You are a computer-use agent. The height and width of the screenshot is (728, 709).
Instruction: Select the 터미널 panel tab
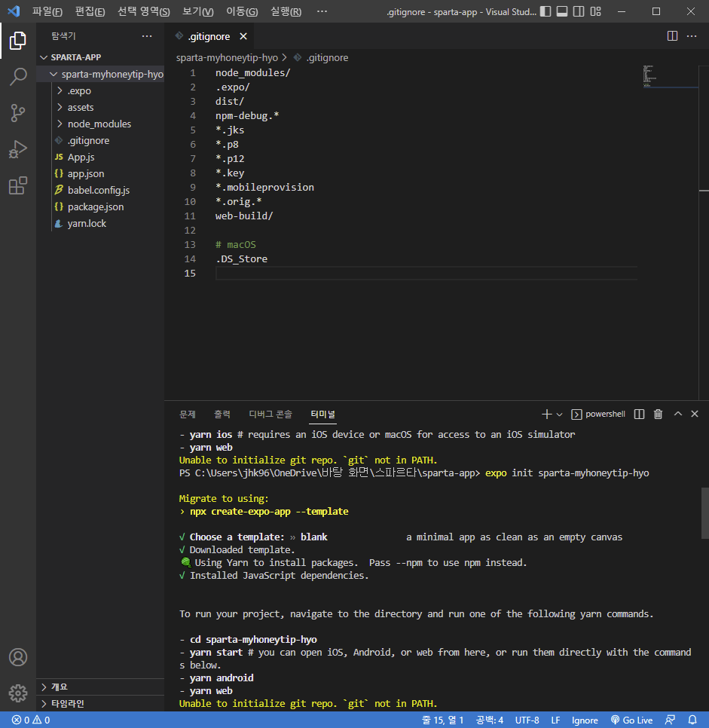point(322,414)
